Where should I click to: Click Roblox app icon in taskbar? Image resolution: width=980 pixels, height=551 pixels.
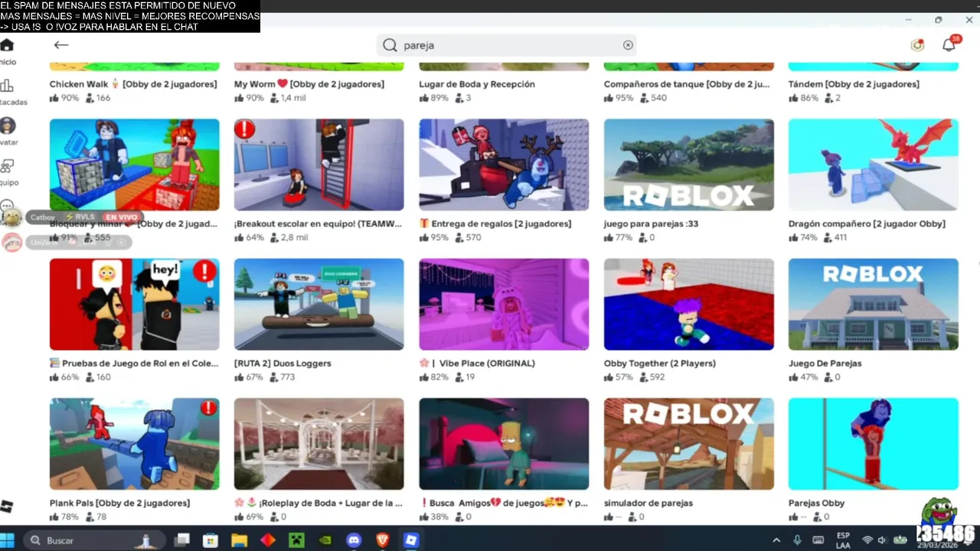[x=411, y=540]
